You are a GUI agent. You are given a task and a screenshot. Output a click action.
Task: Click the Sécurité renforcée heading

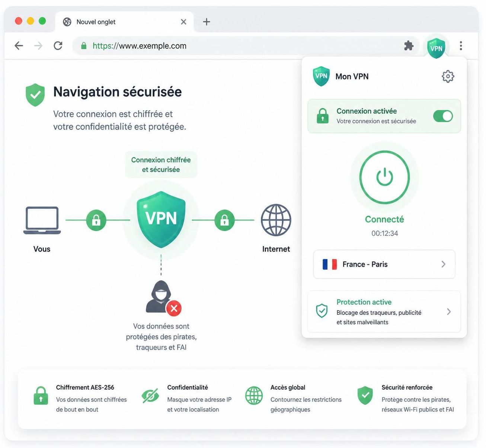pyautogui.click(x=407, y=387)
